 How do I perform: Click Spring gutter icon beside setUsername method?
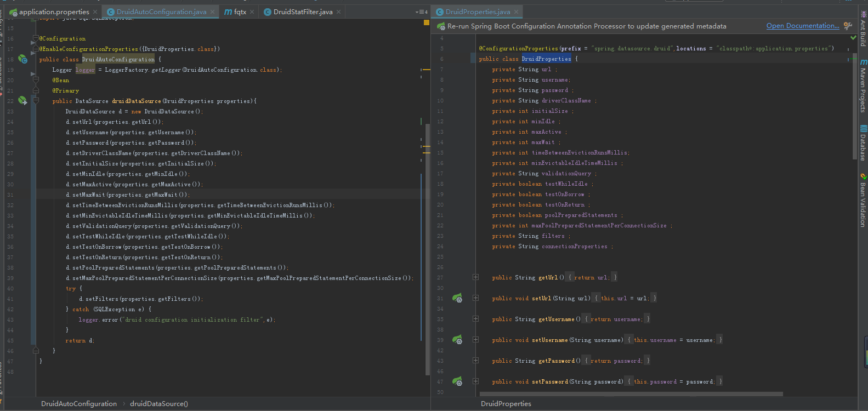pos(457,340)
